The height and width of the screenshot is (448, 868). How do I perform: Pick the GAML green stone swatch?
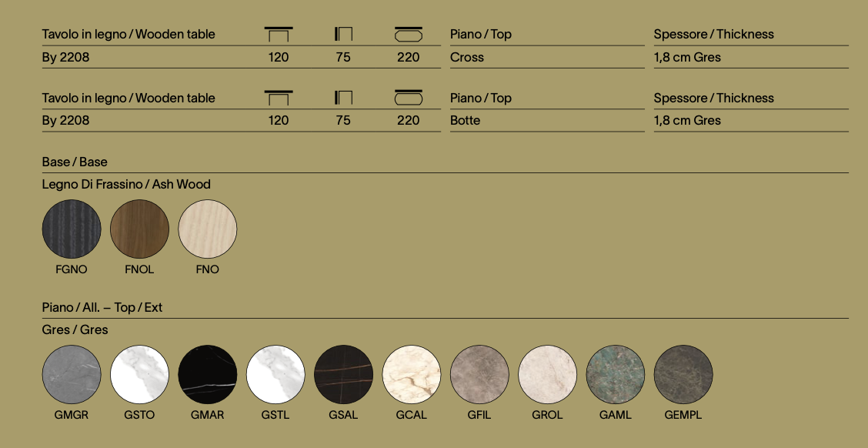pyautogui.click(x=616, y=374)
